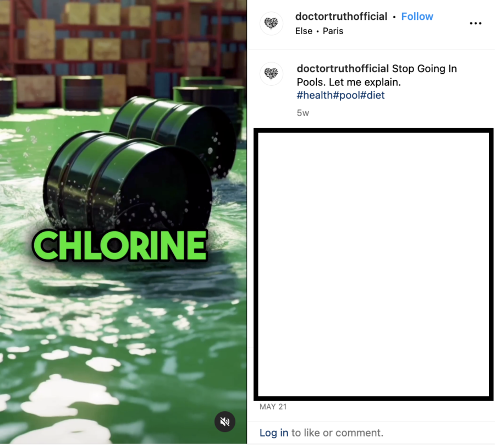Click the caption profile avatar icon
495x448 pixels.
pos(271,74)
